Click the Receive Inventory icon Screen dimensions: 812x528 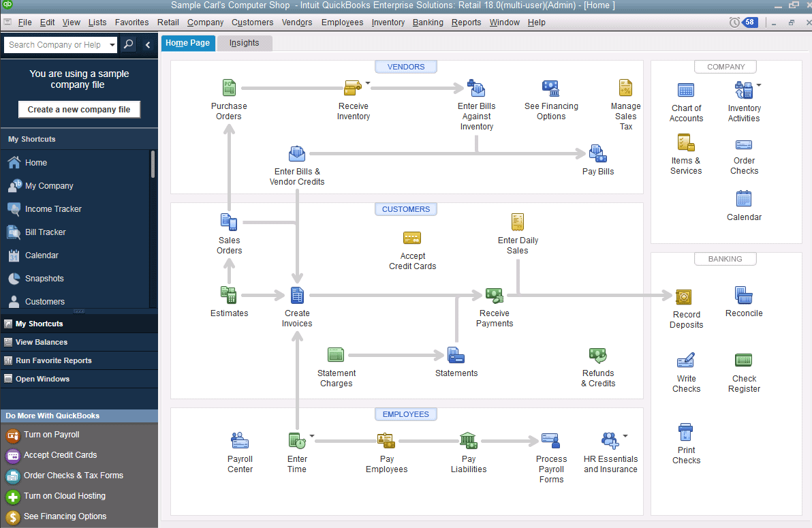pos(353,88)
